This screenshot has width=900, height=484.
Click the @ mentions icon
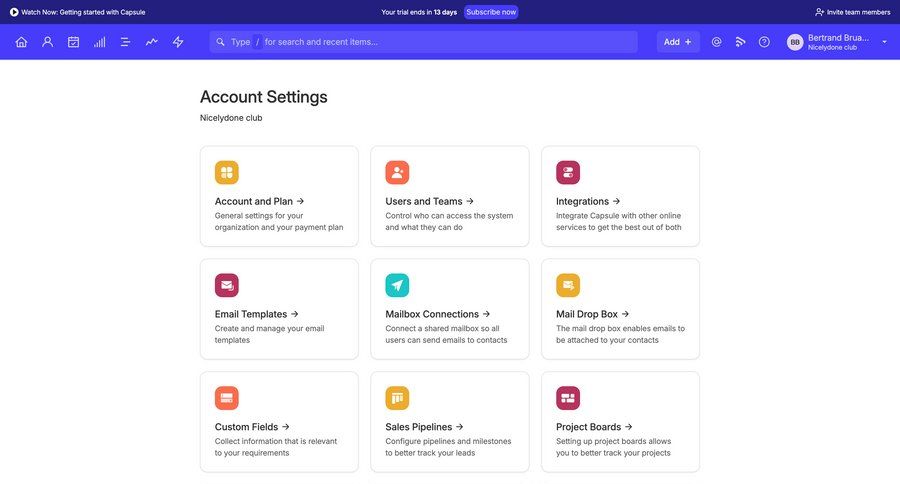[716, 42]
